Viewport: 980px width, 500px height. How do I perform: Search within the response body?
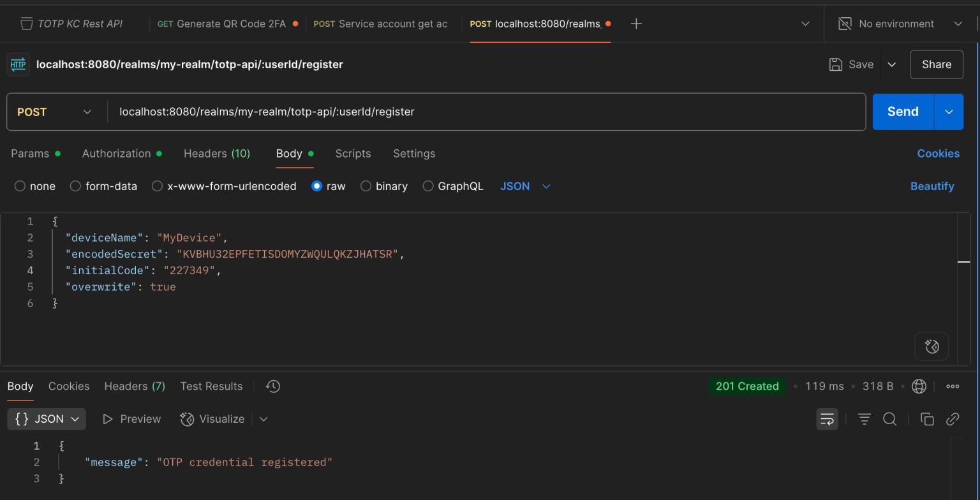coord(889,419)
